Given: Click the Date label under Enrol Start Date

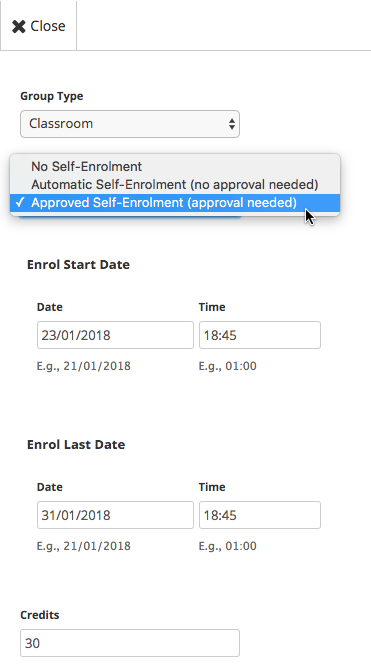Looking at the screenshot, I should point(50,307).
